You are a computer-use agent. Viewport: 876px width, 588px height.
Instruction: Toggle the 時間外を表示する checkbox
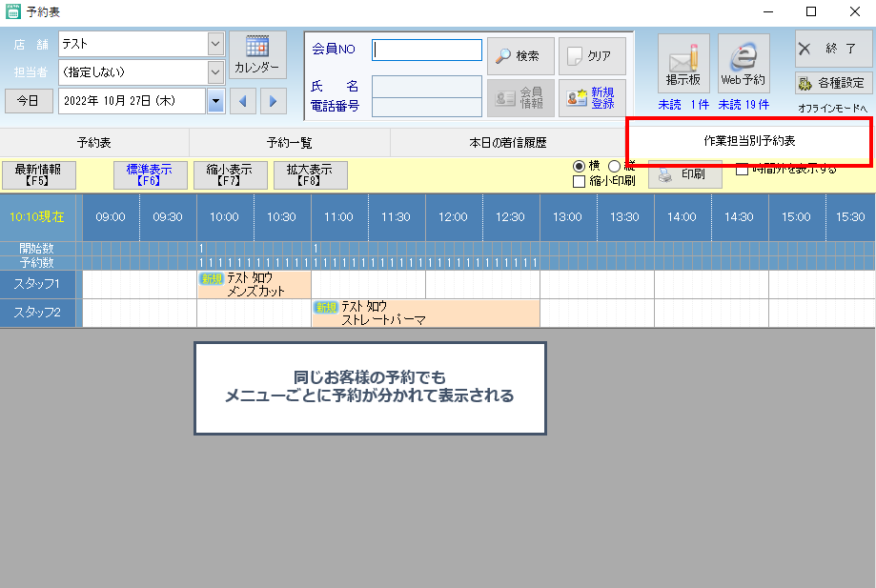[x=743, y=170]
